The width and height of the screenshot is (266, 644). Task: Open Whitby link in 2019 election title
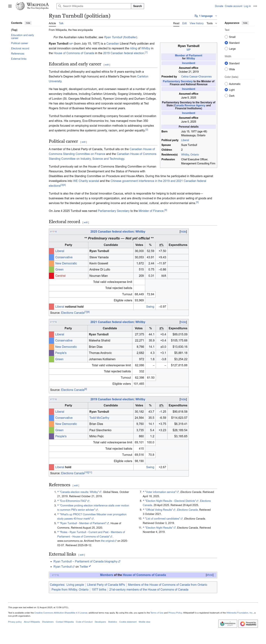tap(140, 399)
